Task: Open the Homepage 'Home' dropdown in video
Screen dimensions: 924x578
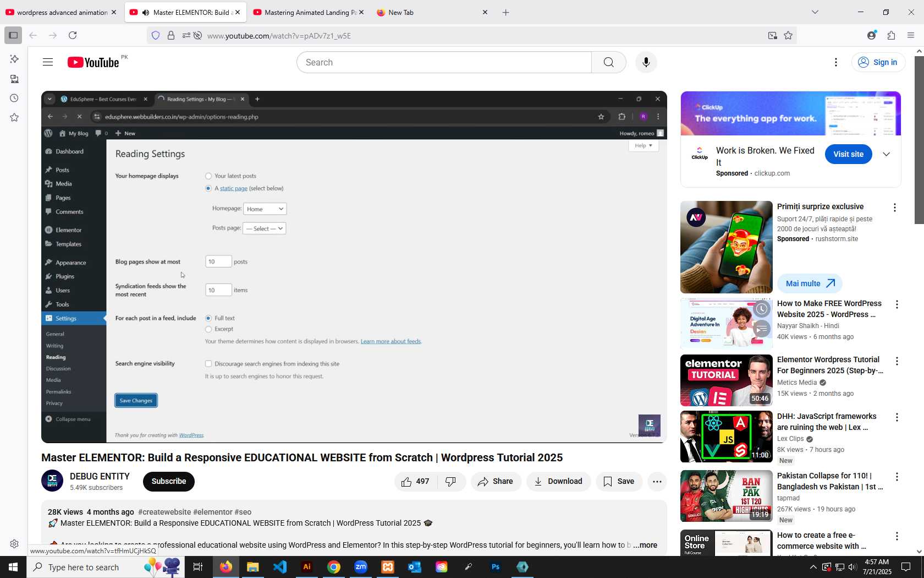Action: 265,209
